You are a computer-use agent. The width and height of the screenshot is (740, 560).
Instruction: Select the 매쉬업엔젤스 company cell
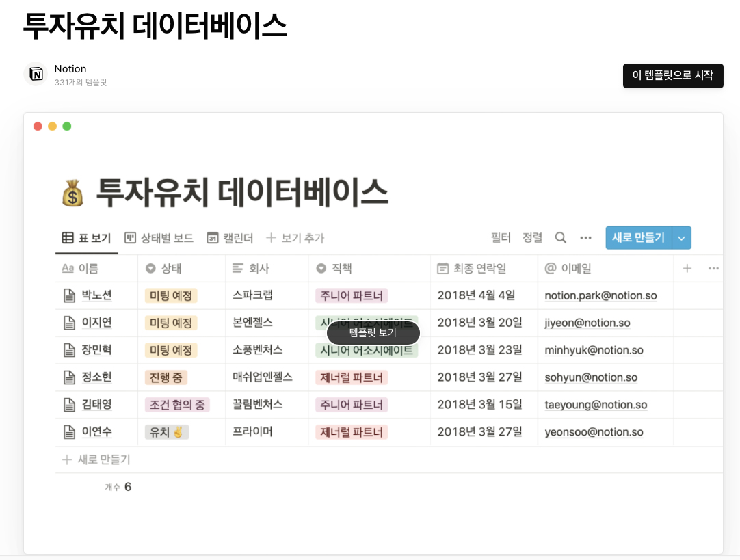[267, 377]
